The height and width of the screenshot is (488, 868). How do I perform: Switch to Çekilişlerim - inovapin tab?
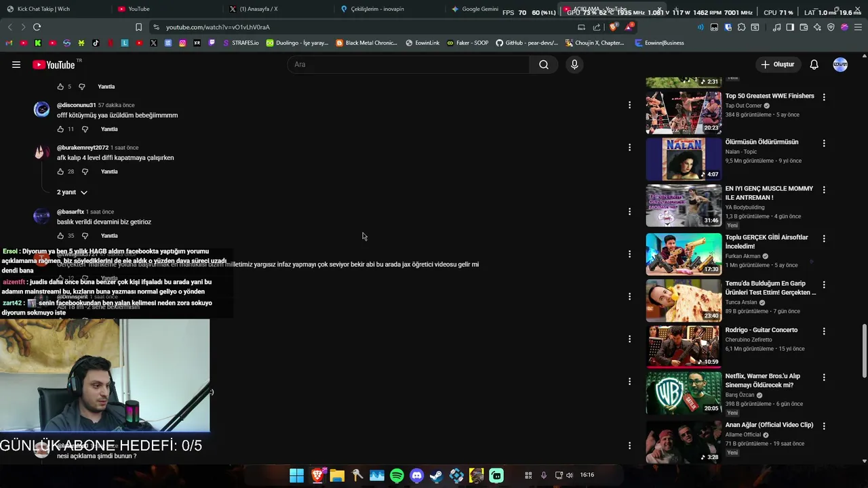(x=390, y=9)
